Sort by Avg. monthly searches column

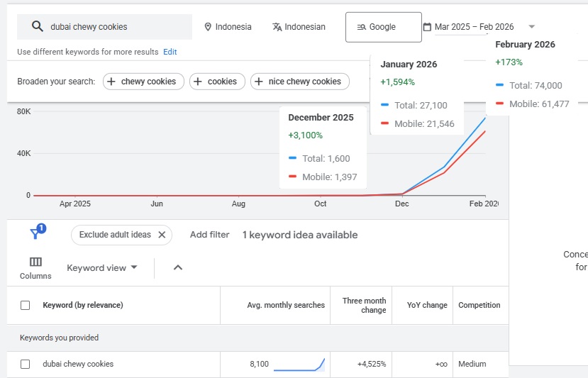coord(285,305)
